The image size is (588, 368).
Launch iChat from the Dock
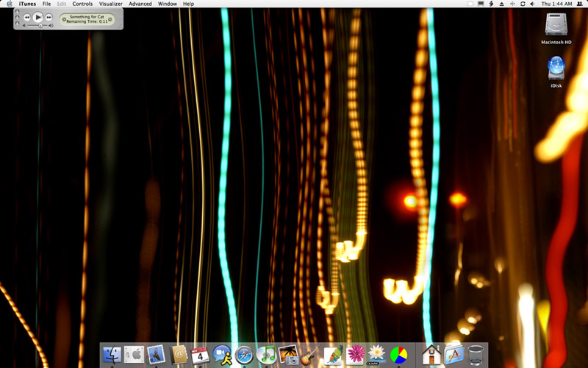pyautogui.click(x=222, y=355)
